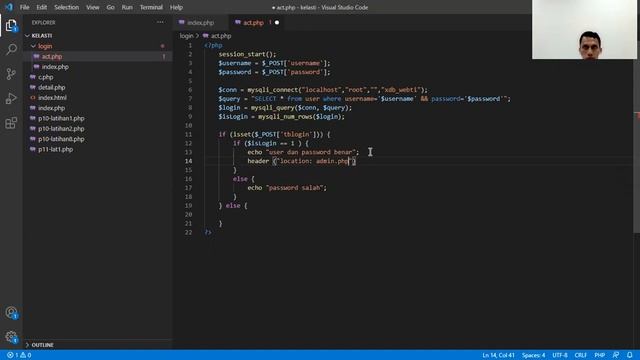Open index.html in the Explorer
The width and height of the screenshot is (640, 360).
[52, 98]
